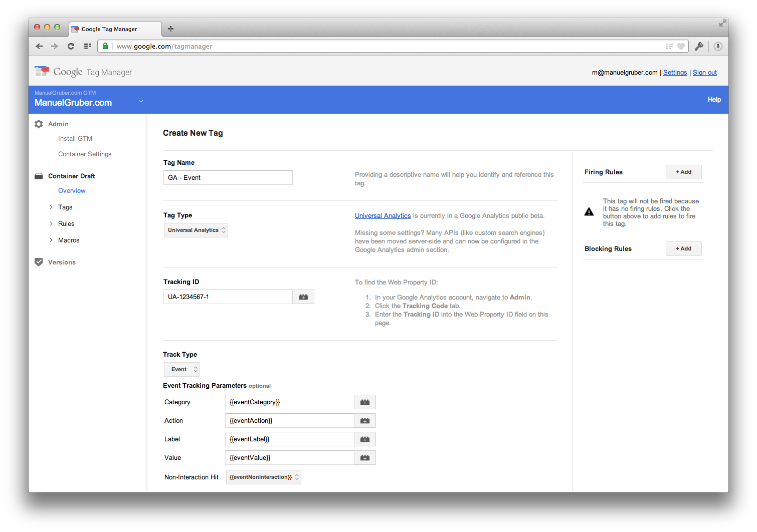This screenshot has height=532, width=757.
Task: Select Container Draft in the sidebar
Action: pos(71,176)
